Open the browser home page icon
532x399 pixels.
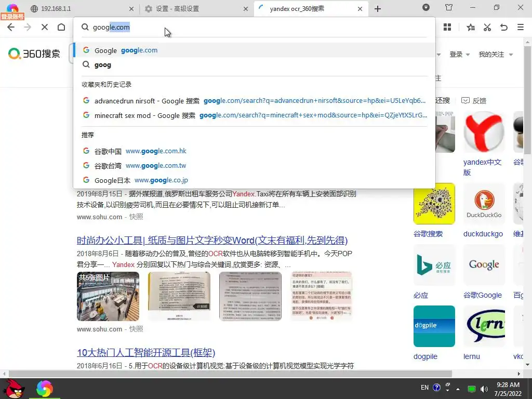[61, 27]
